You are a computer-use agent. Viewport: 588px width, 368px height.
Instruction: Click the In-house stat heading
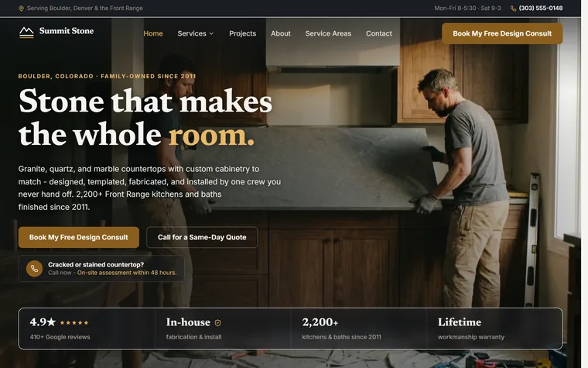188,322
